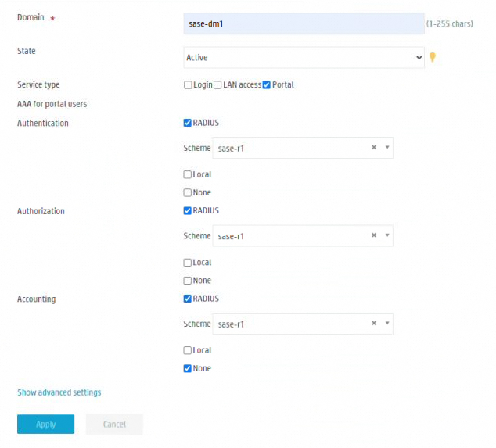Check the Authentication None checkbox
Image resolution: width=496 pixels, height=448 pixels.
pos(187,192)
